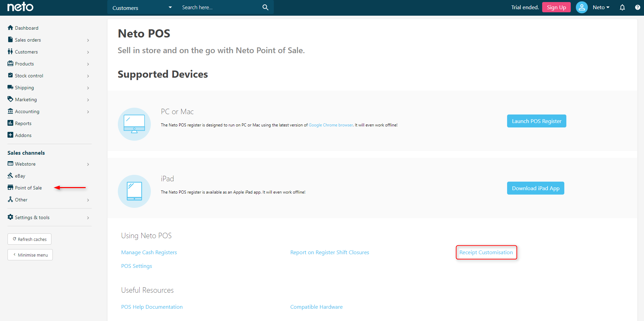Open Report on Register Shift Closures
Image resolution: width=644 pixels, height=321 pixels.
(x=330, y=253)
